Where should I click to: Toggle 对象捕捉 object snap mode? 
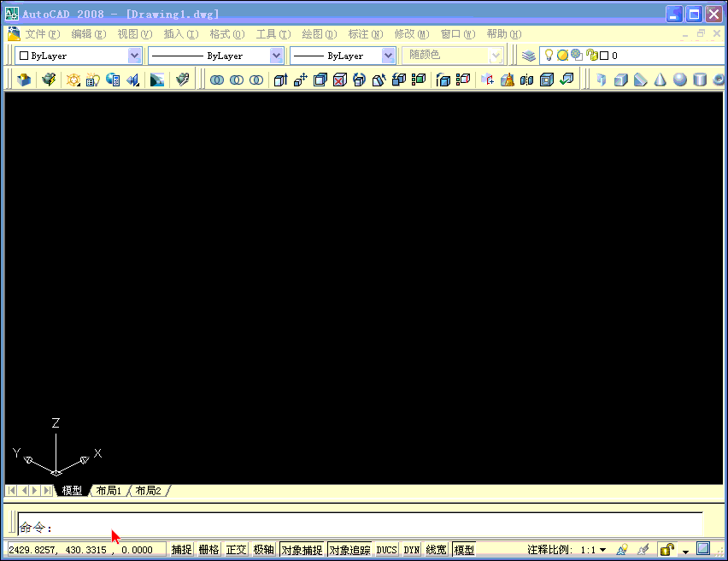point(301,549)
